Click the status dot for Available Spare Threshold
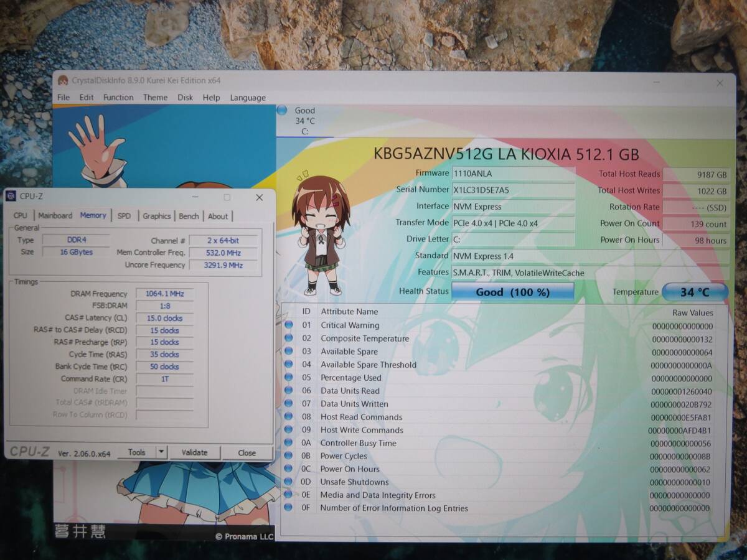 [x=289, y=364]
